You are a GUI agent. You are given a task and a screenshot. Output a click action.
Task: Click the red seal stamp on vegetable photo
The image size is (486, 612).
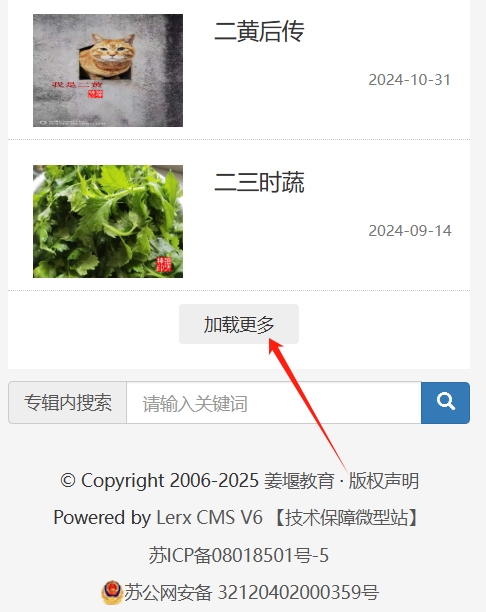click(164, 264)
